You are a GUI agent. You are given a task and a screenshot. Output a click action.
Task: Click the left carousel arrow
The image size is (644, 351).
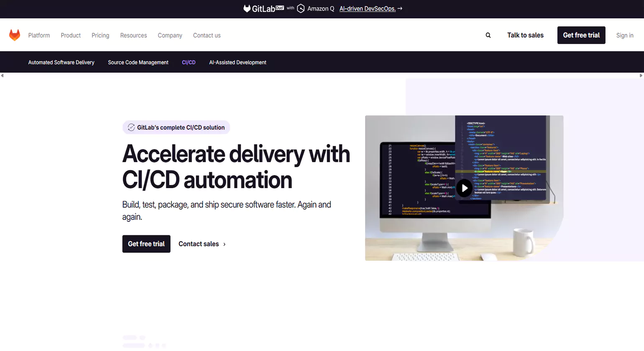[x=2, y=75]
